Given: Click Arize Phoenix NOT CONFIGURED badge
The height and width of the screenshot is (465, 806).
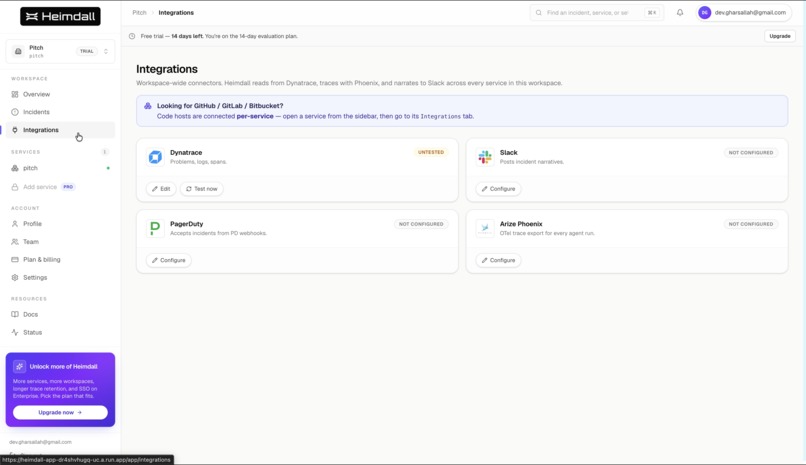Looking at the screenshot, I should [750, 224].
